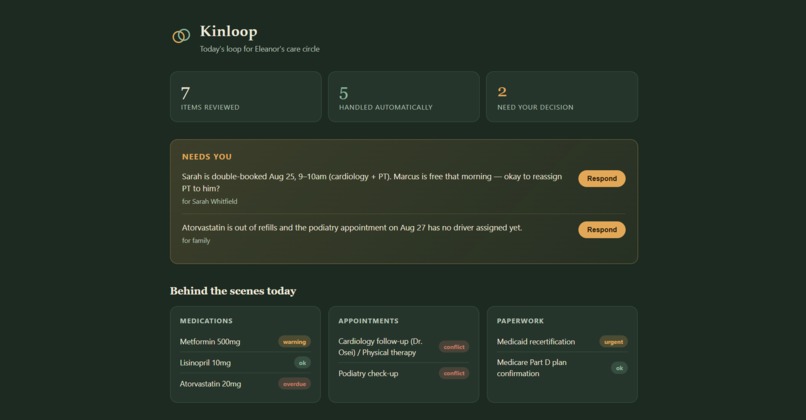The height and width of the screenshot is (420, 806).
Task: Click the 'for family' label
Action: (196, 241)
